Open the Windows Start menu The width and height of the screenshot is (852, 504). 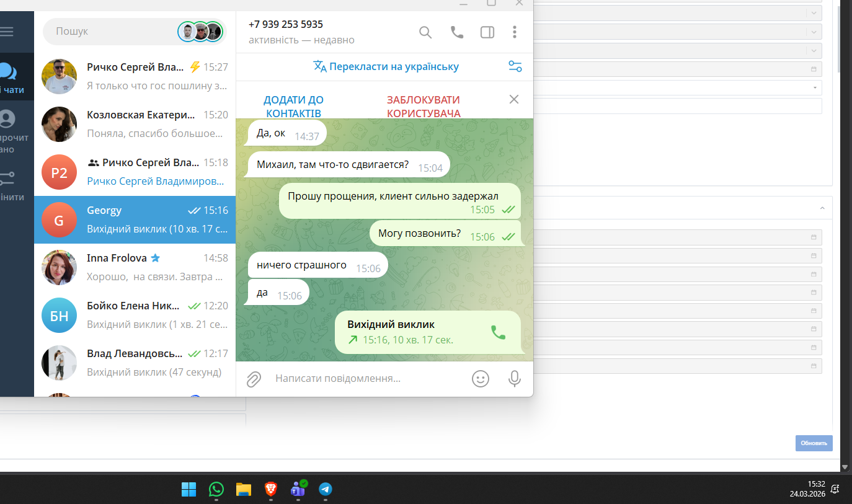(x=189, y=490)
